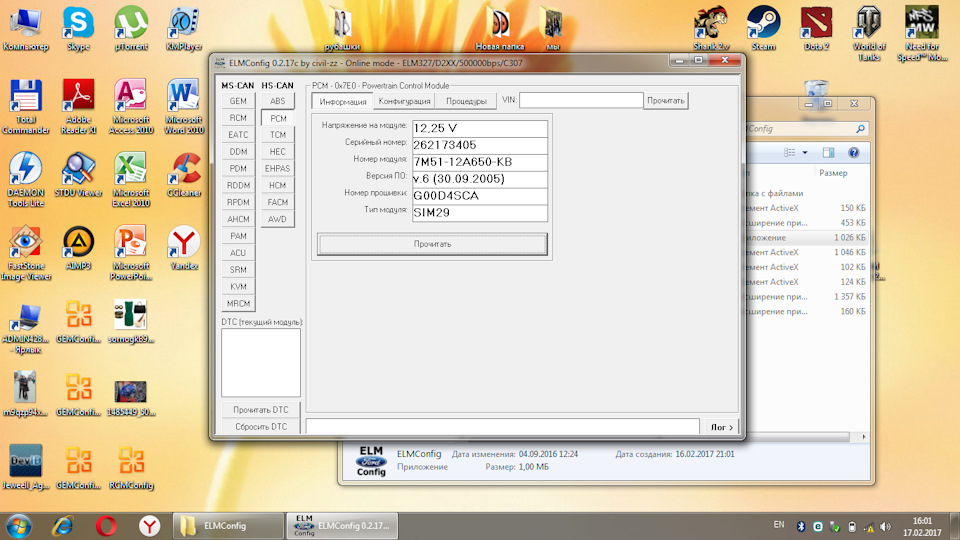Switch to ELMConfig folder taskbar button
The width and height of the screenshot is (960, 540).
228,526
